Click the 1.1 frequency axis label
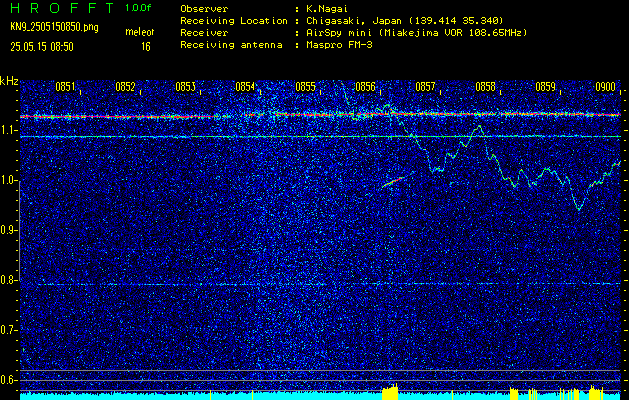 pos(8,130)
